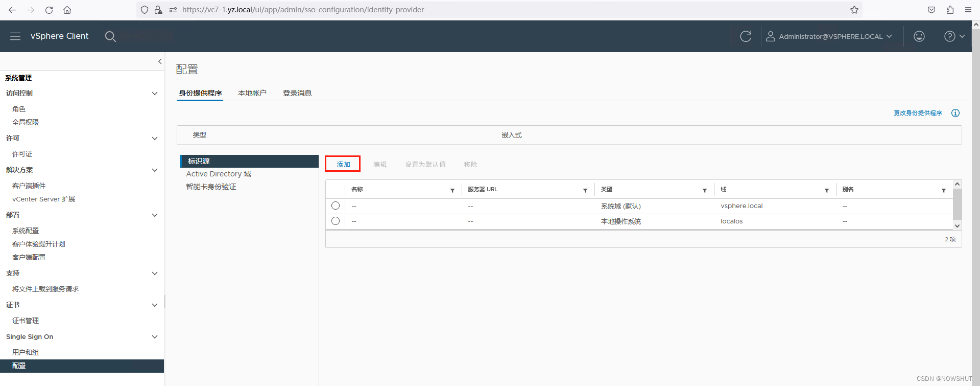Select Active Directory 域 in the provider list
This screenshot has width=980, height=386.
tap(219, 174)
